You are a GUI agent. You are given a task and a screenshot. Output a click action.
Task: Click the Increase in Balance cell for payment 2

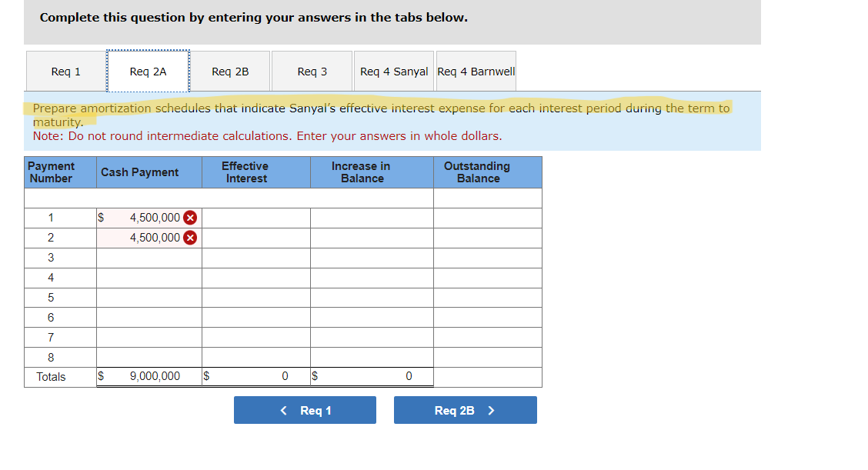[372, 238]
